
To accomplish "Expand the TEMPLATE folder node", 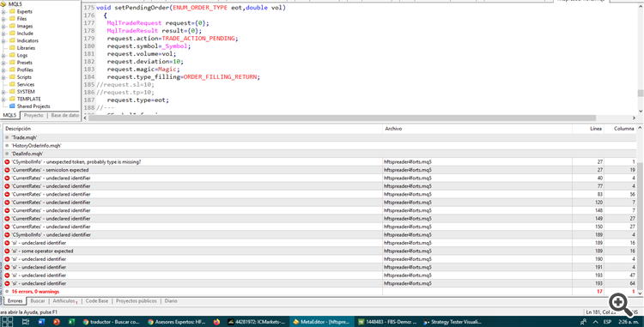I will [3, 100].
